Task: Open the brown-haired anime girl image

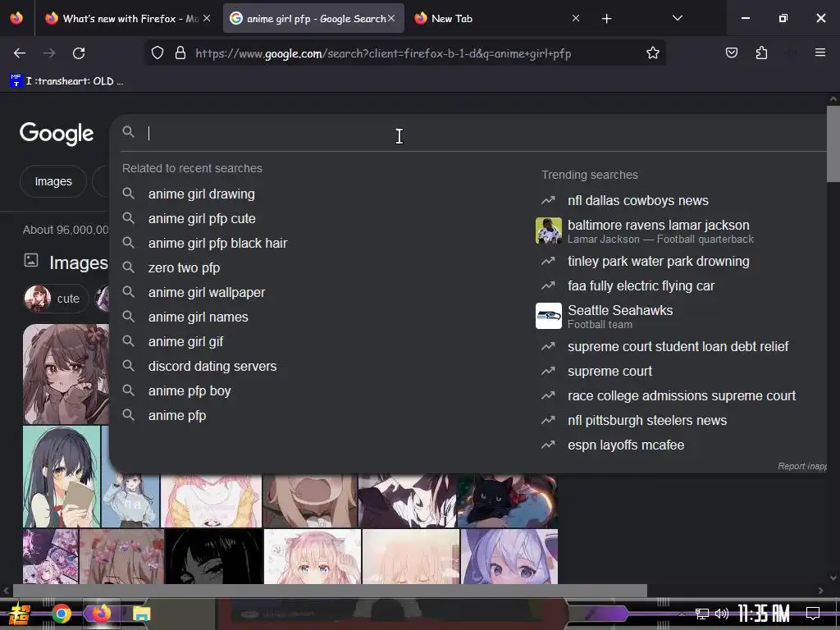Action: (x=66, y=374)
